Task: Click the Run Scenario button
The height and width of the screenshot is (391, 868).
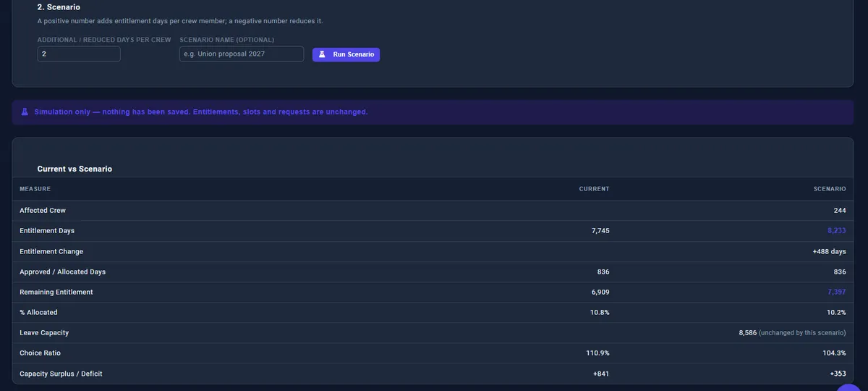Action: (x=346, y=54)
